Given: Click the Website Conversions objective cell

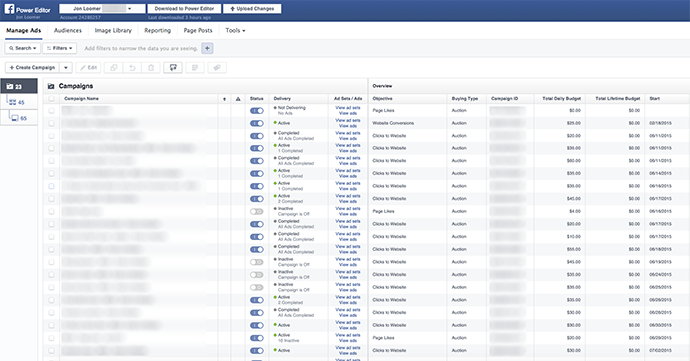Looking at the screenshot, I should pyautogui.click(x=393, y=123).
